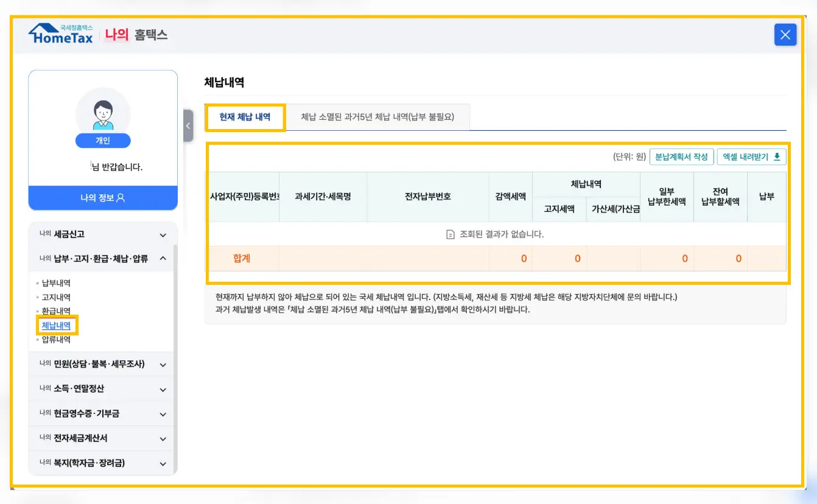The height and width of the screenshot is (504, 817).
Task: Switch to 체납 소멸된 과거5년 체납 내역 tab
Action: pyautogui.click(x=377, y=117)
